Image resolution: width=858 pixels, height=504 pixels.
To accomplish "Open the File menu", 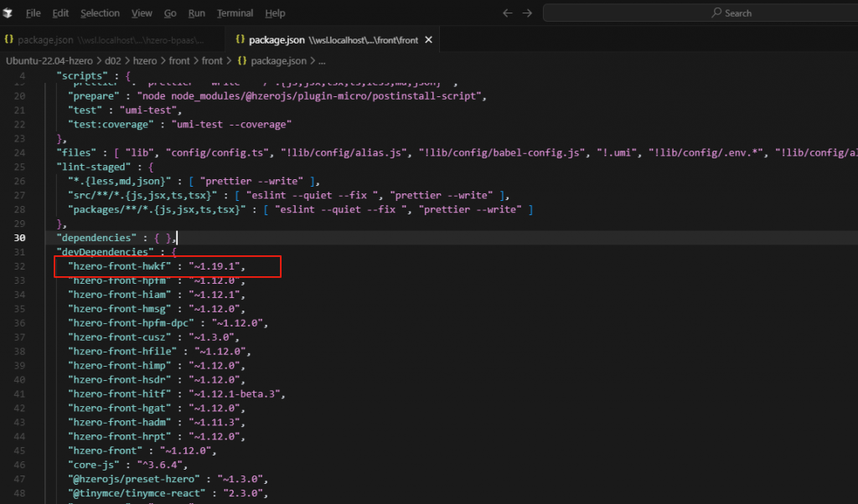I will pyautogui.click(x=34, y=13).
